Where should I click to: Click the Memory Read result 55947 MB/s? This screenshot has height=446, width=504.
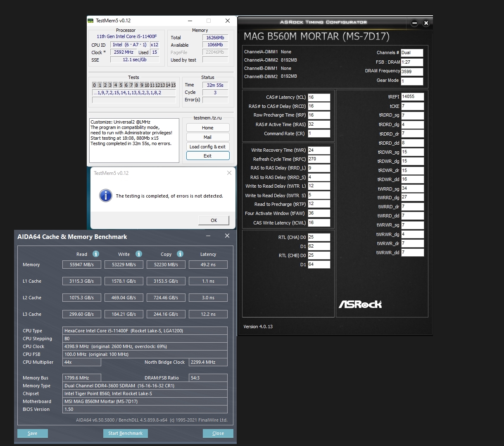[82, 265]
